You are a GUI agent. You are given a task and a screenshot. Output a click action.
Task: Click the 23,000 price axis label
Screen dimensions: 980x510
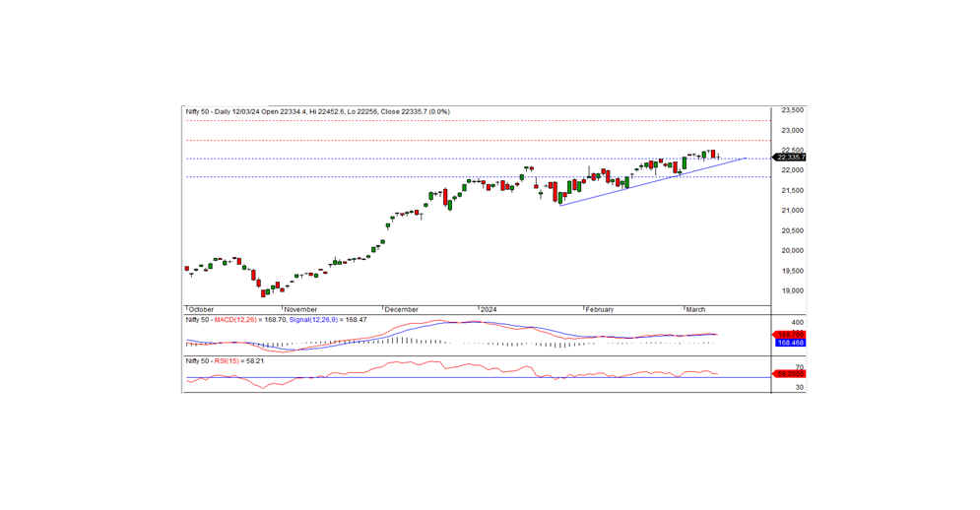[x=793, y=131]
